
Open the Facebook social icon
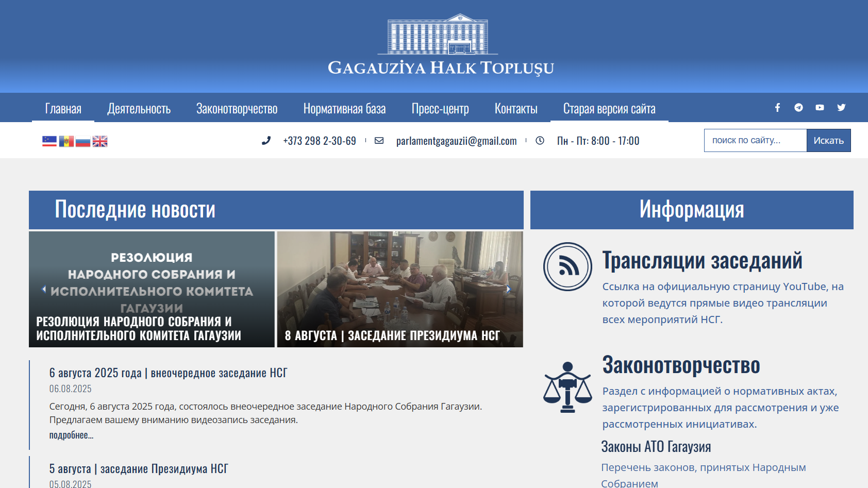coord(777,107)
